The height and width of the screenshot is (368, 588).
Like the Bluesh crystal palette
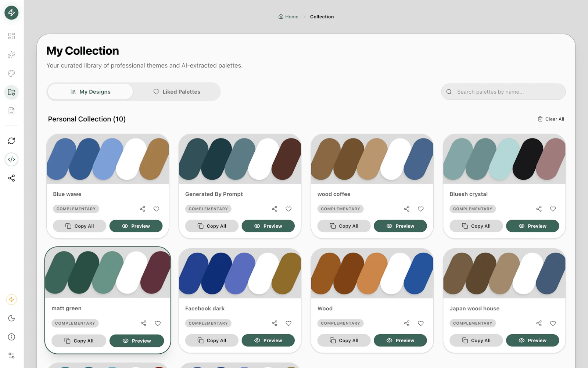[x=553, y=209]
